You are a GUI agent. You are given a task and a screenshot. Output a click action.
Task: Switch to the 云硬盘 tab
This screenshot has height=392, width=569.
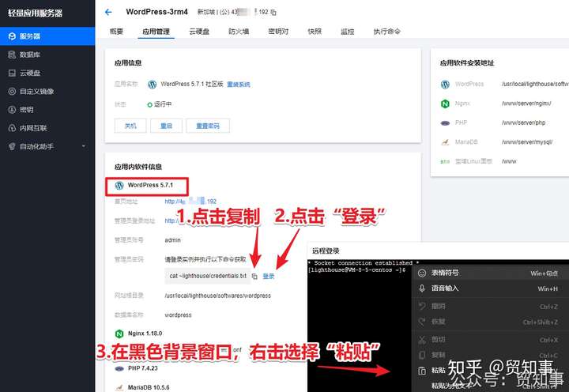click(199, 32)
